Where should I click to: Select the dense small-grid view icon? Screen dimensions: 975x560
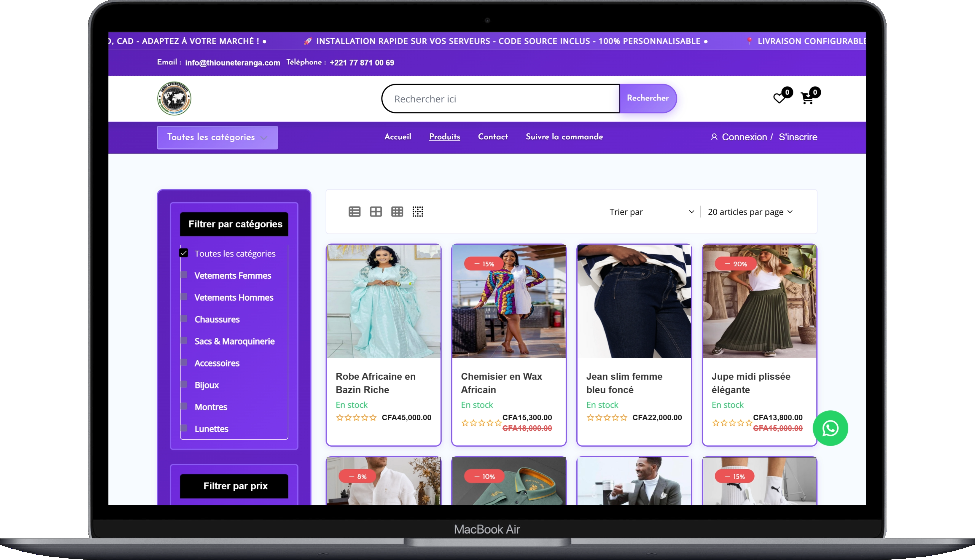tap(418, 211)
